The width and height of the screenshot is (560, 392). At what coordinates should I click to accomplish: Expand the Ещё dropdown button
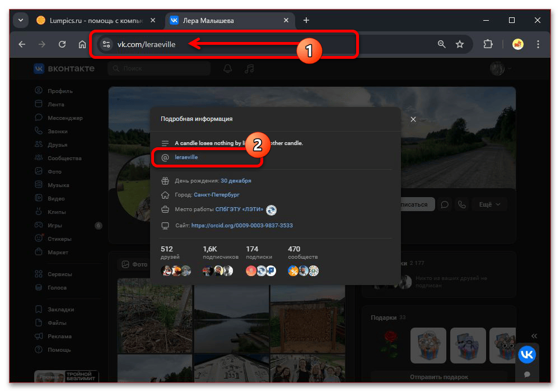pos(489,204)
